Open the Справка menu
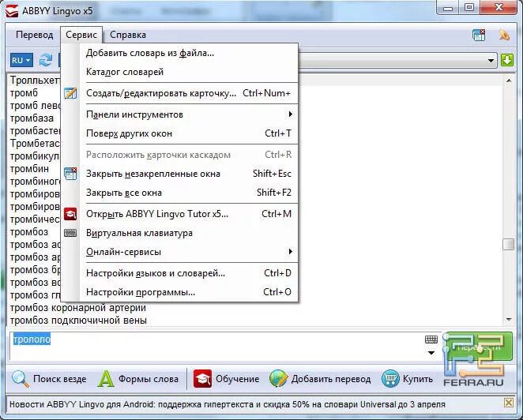 tap(128, 35)
